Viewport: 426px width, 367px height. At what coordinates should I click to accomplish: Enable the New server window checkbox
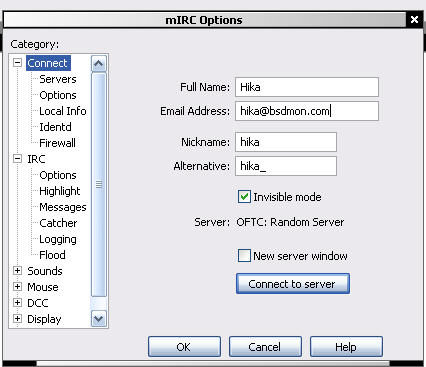point(244,256)
